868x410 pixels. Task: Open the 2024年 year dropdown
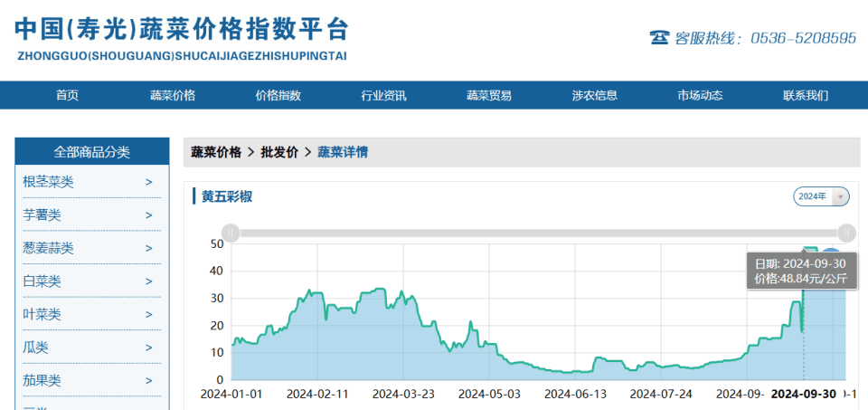821,196
